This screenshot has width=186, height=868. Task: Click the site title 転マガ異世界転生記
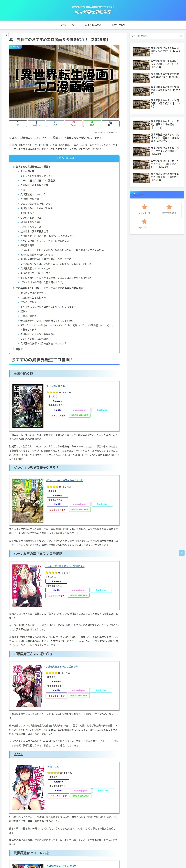(93, 12)
